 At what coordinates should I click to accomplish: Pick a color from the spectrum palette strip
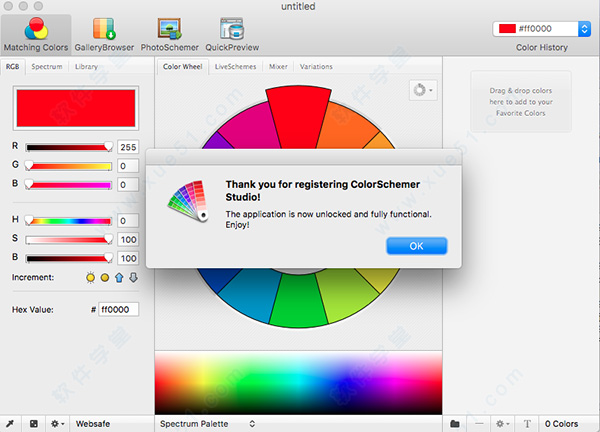[x=298, y=383]
